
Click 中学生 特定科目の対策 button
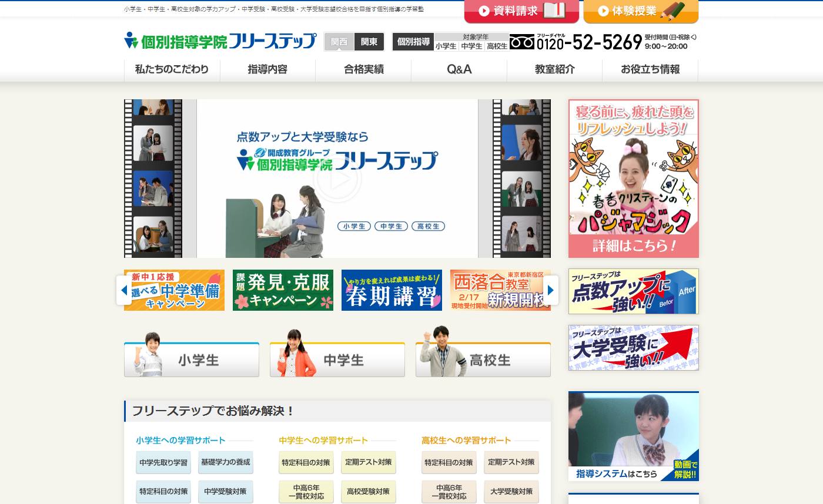coord(306,462)
